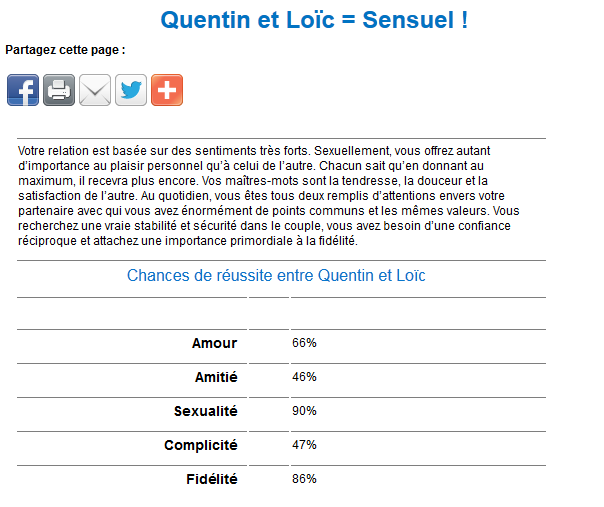
Task: Share the page on Facebook
Action: (23, 90)
